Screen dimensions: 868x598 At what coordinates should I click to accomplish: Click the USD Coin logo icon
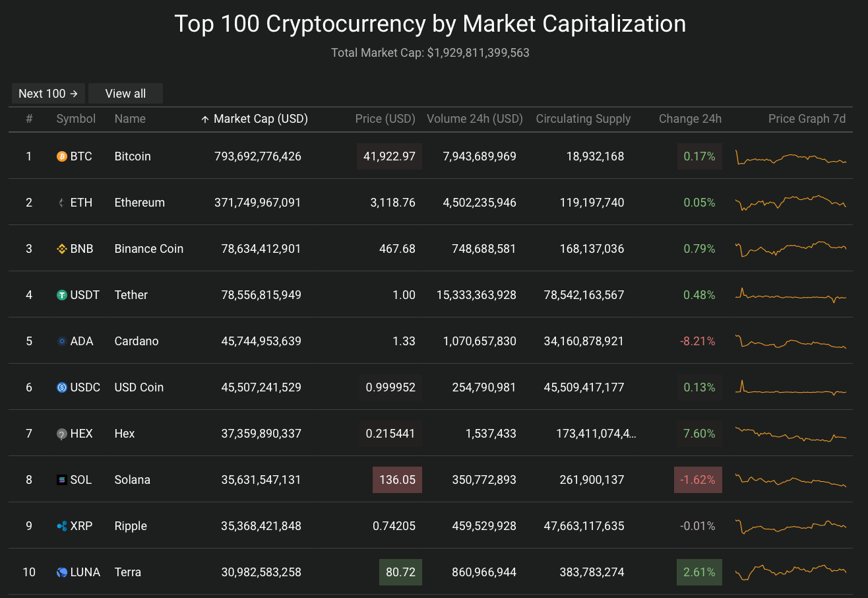tap(62, 387)
